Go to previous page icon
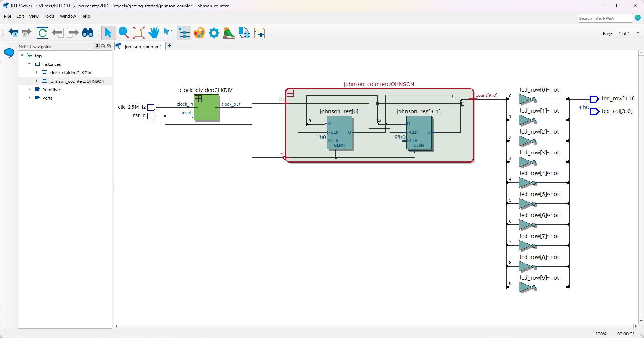Screen dimensions: 644x338 click(x=57, y=33)
